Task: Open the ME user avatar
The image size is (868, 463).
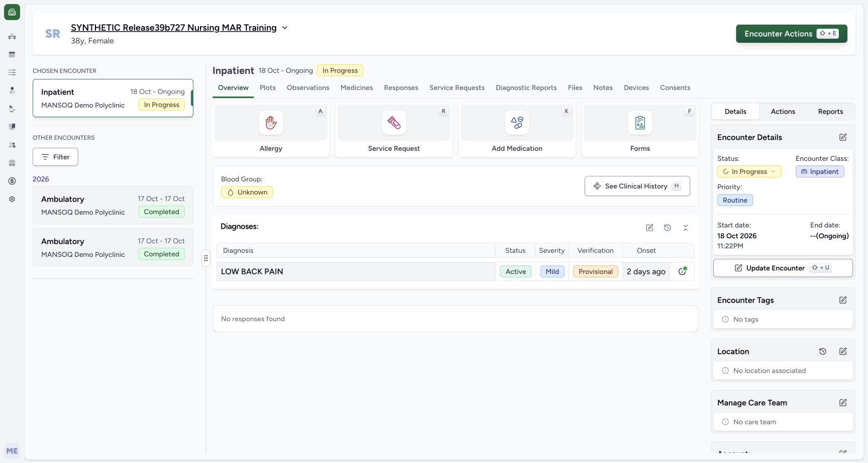Action: pyautogui.click(x=12, y=451)
